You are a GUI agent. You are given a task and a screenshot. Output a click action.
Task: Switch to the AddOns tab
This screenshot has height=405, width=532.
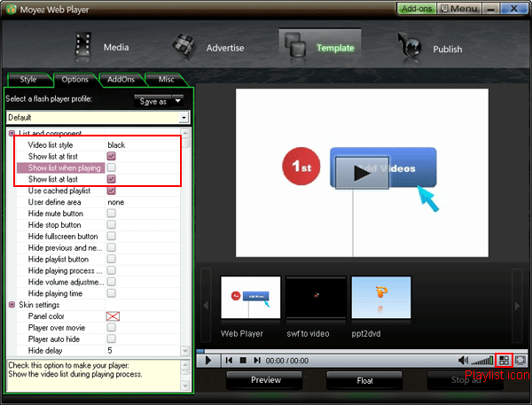coord(121,80)
